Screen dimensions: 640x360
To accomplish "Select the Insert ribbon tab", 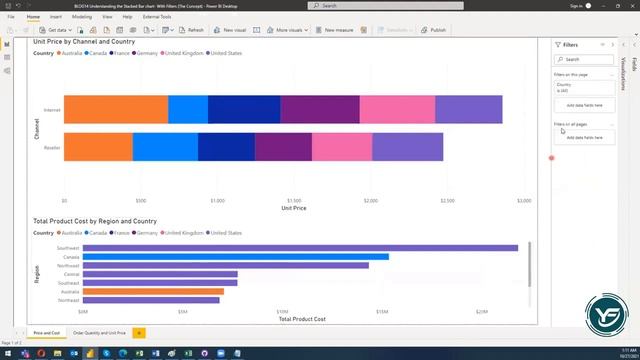I will click(x=56, y=17).
